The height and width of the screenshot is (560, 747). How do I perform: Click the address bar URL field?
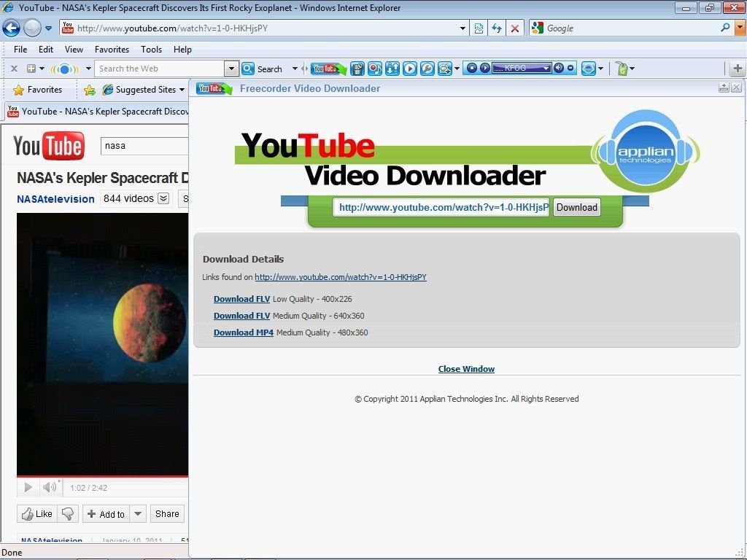(x=264, y=28)
